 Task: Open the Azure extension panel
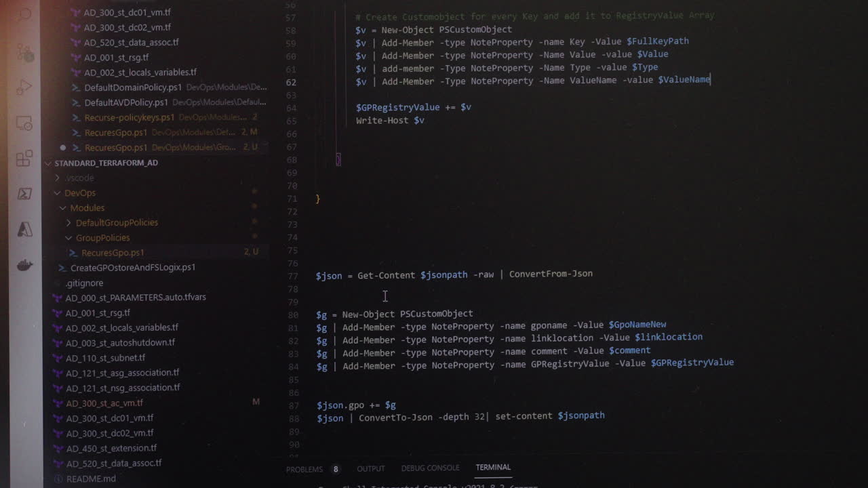pyautogui.click(x=24, y=230)
